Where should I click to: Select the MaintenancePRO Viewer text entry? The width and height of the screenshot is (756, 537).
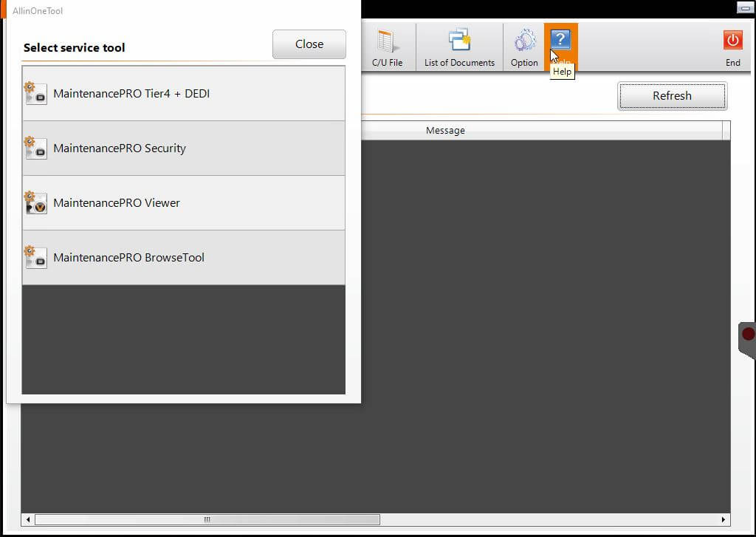(117, 203)
